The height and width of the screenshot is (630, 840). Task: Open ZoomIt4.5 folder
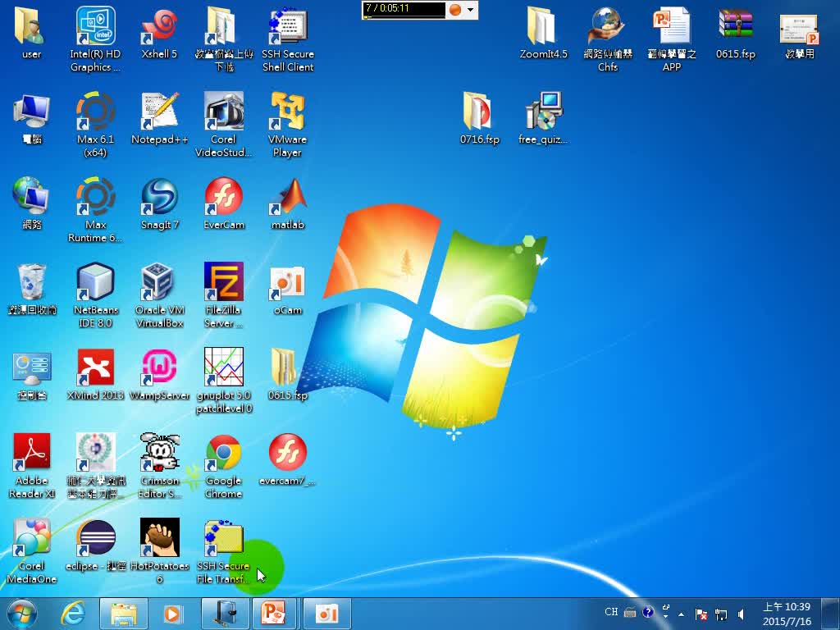coord(543,33)
